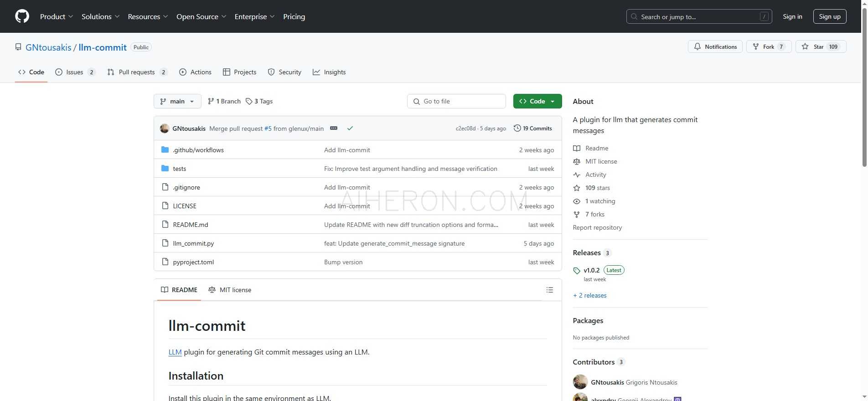
Task: Switch to MIT license tab
Action: pos(230,290)
